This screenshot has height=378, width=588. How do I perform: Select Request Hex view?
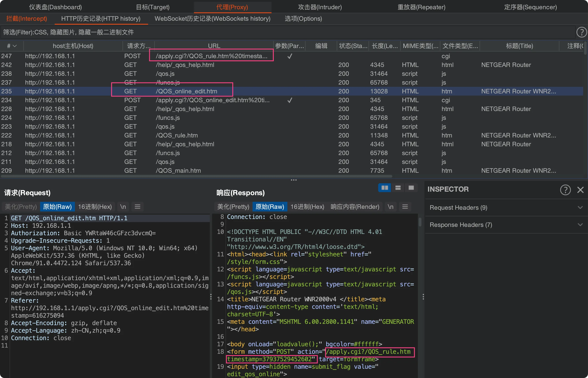point(95,207)
